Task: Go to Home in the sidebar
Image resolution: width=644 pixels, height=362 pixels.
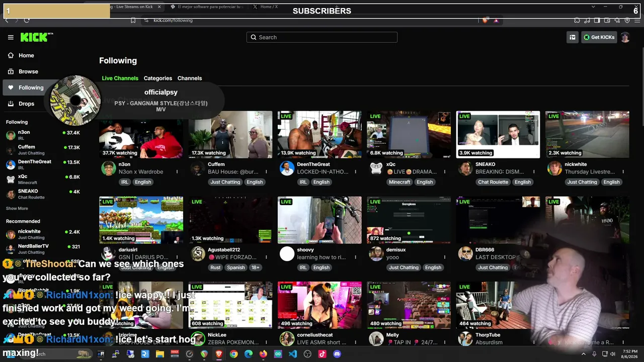Action: [26, 55]
